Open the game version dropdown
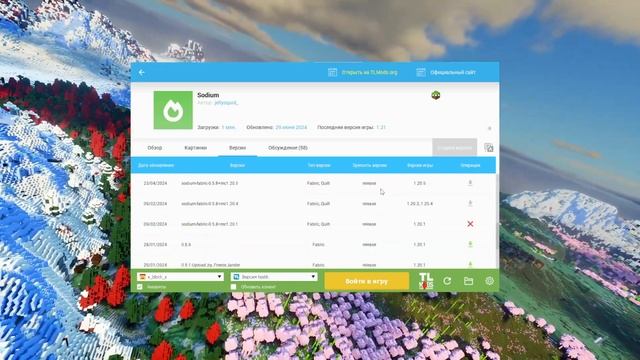 pos(274,277)
